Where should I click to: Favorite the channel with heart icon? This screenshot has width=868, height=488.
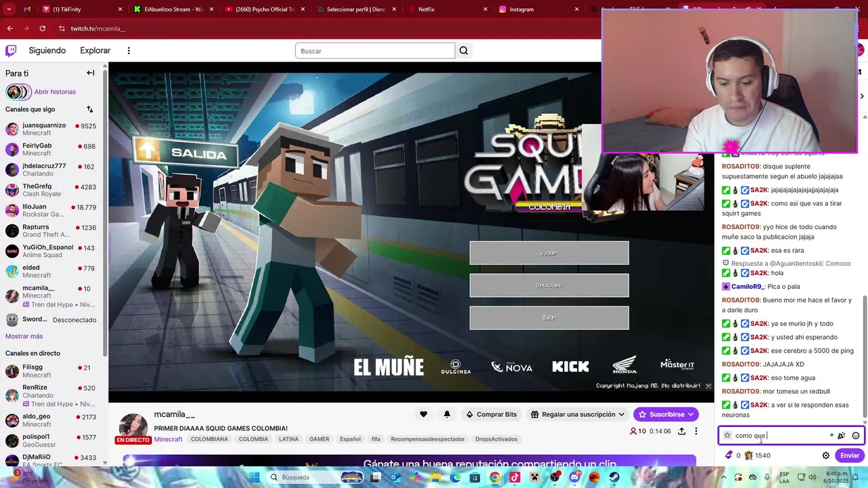click(x=423, y=414)
